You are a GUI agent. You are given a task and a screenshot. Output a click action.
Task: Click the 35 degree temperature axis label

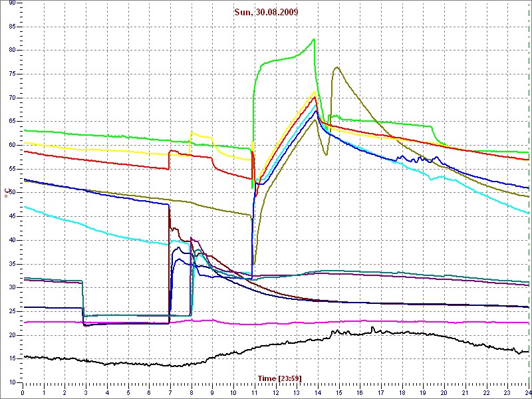point(12,264)
